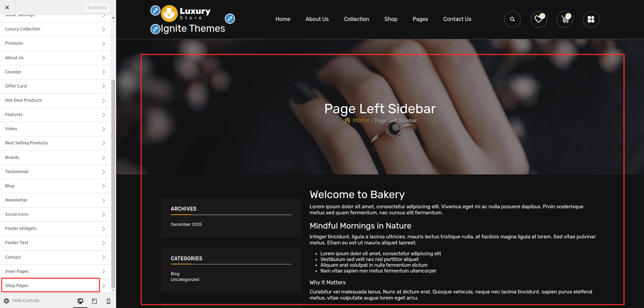The image size is (644, 308).
Task: Open the Collection menu item
Action: (x=357, y=19)
